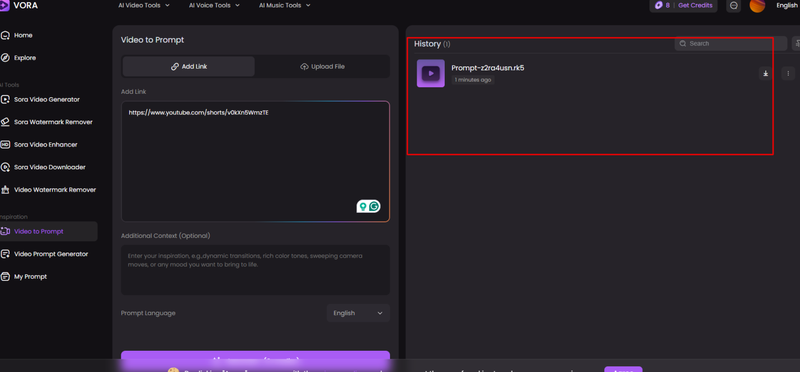This screenshot has height=372, width=800.
Task: Click the chat bubble icon in header
Action: point(734,6)
